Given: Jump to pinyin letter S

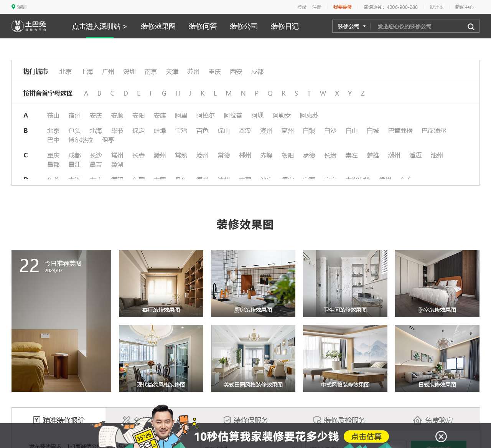Looking at the screenshot, I should [296, 93].
